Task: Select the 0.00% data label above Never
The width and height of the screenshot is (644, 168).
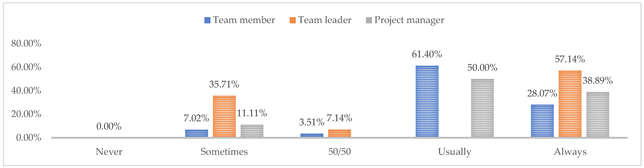Action: tap(109, 126)
